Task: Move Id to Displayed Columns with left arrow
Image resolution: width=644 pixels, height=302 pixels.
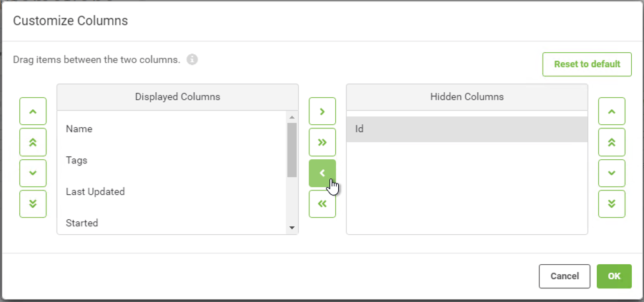Action: coord(322,173)
